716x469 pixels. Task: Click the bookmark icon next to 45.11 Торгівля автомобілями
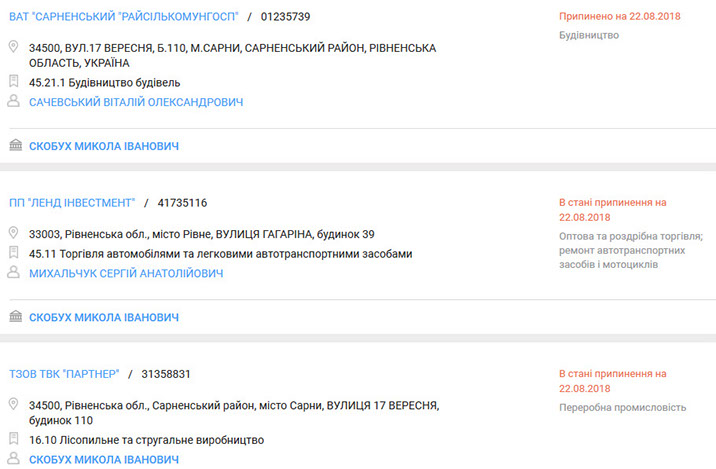click(x=14, y=254)
